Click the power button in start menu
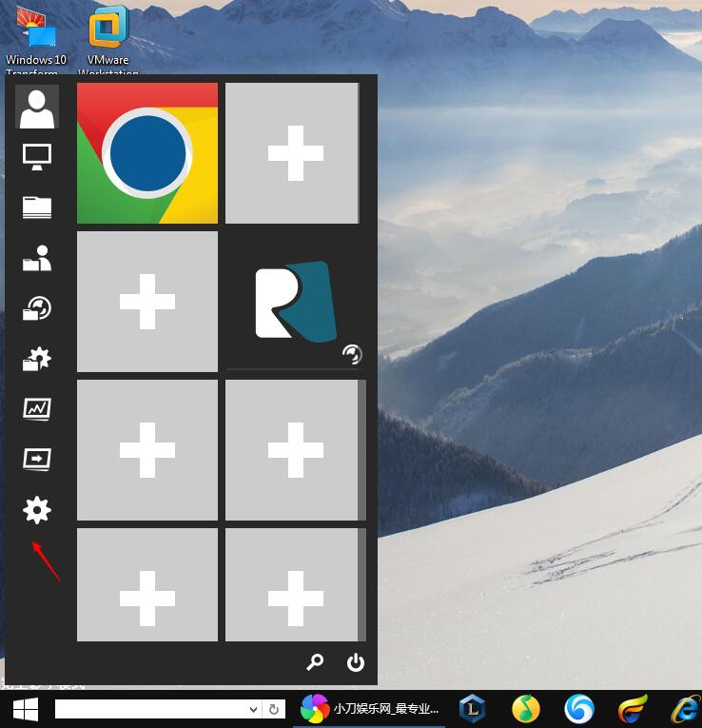Screen dimensions: 702x728 (356, 662)
